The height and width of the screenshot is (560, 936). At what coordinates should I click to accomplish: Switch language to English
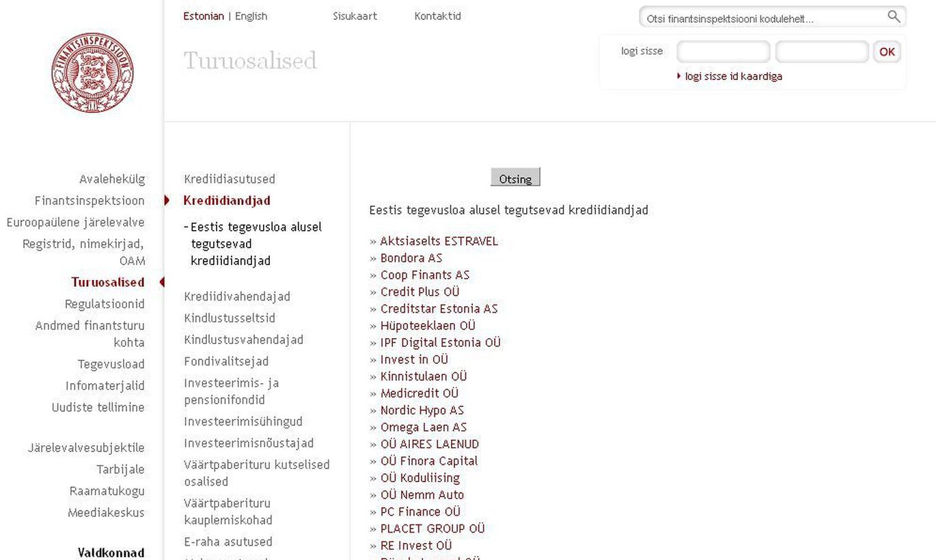(251, 16)
